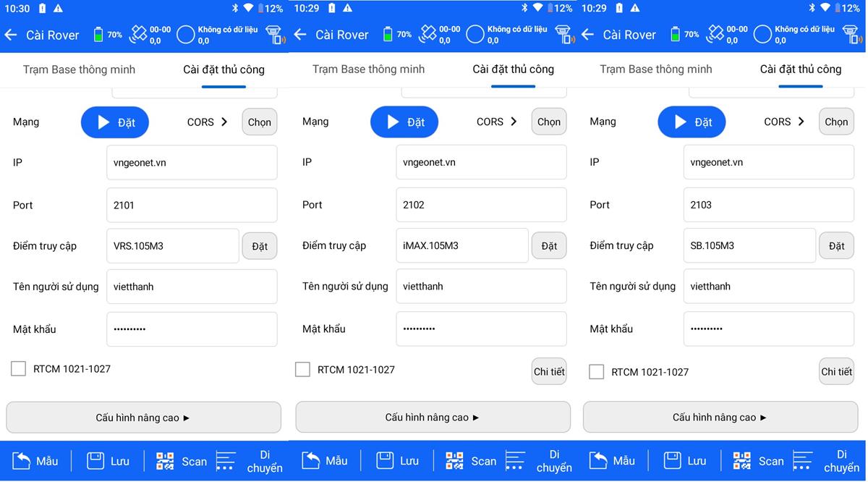
Task: Select Cài đặt thủ công tab on the middle screen
Action: coord(513,69)
